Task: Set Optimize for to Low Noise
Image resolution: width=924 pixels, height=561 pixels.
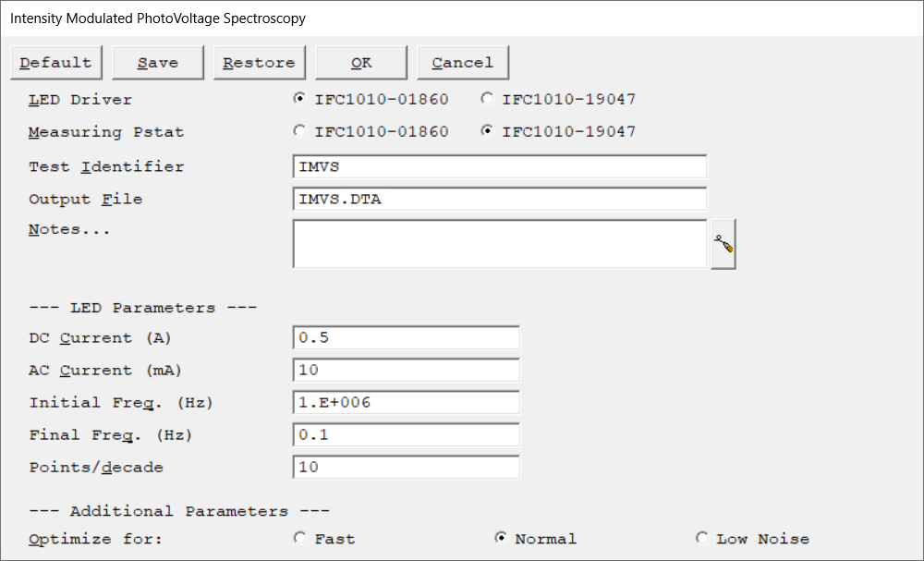Action: click(x=702, y=538)
